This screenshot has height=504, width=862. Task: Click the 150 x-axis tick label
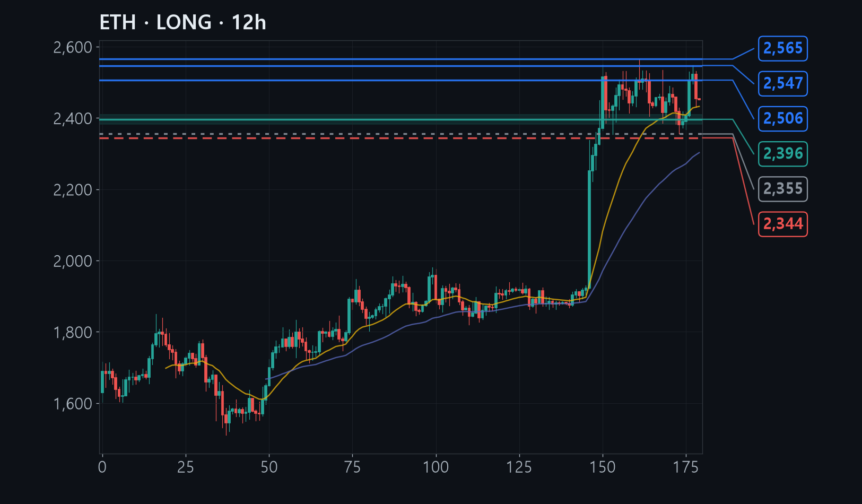(603, 467)
